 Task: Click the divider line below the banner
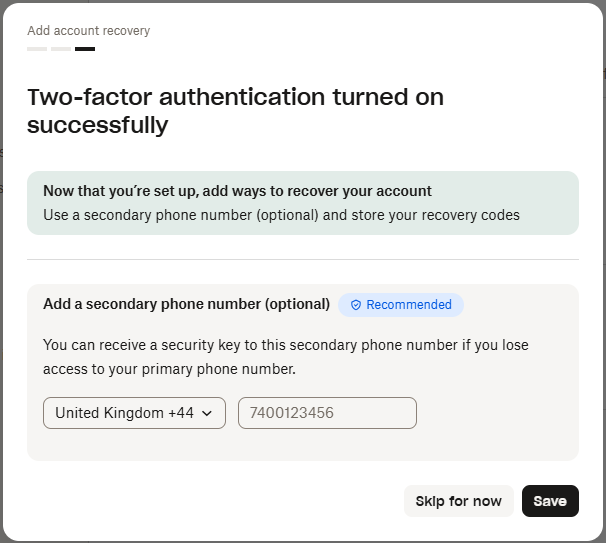pyautogui.click(x=303, y=260)
